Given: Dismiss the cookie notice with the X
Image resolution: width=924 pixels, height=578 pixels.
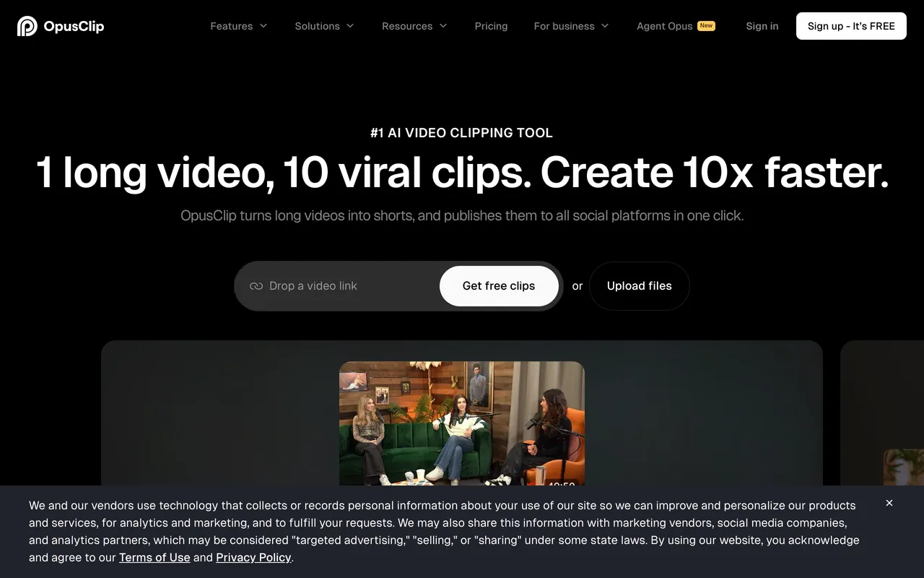Looking at the screenshot, I should [889, 503].
